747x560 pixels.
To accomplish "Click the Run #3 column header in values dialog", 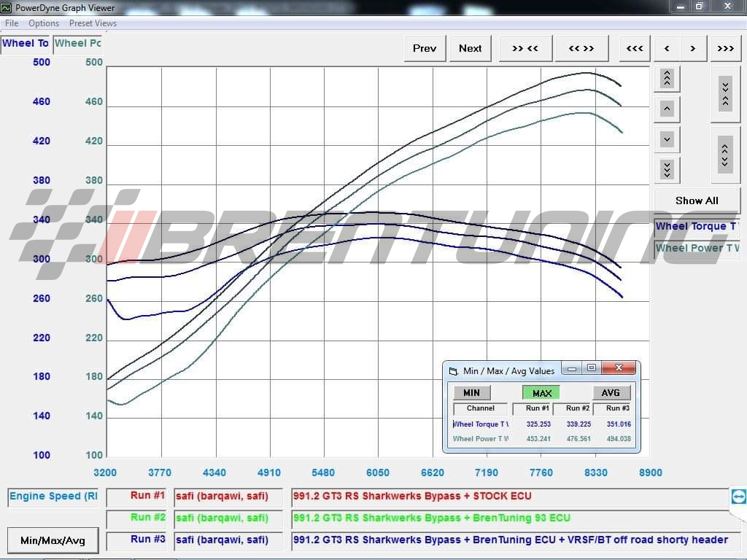I will 612,408.
